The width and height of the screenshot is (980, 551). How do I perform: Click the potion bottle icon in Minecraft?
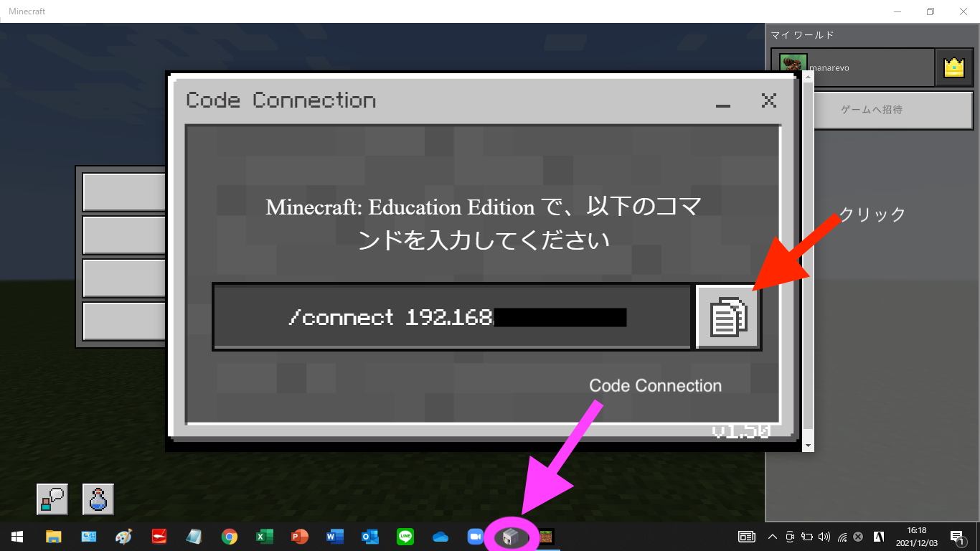tap(98, 499)
